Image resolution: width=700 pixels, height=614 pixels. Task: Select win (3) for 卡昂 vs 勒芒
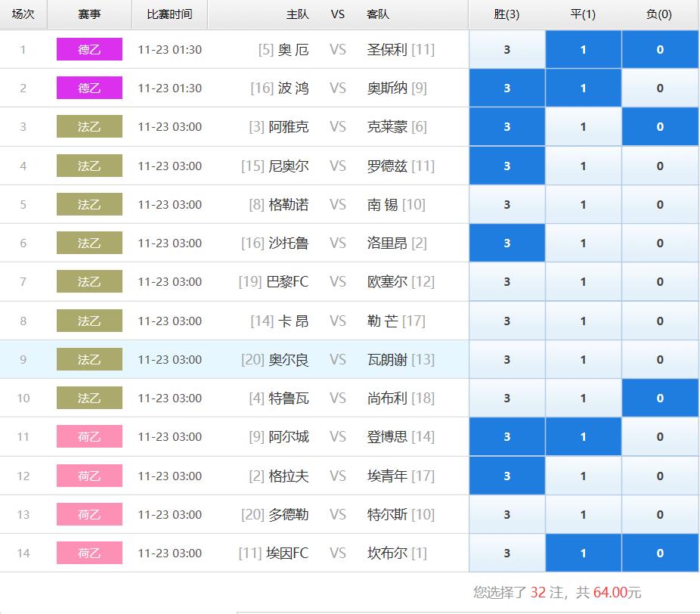[x=507, y=321]
